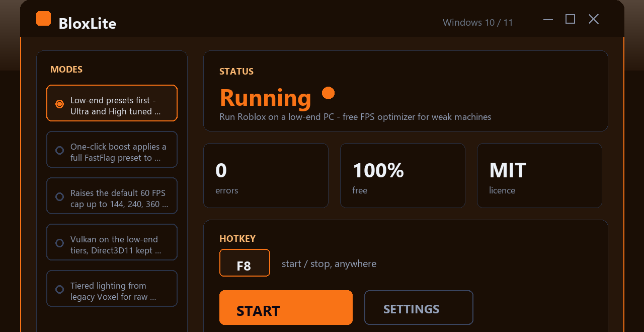Select the Low-end presets first radio button

click(x=59, y=104)
